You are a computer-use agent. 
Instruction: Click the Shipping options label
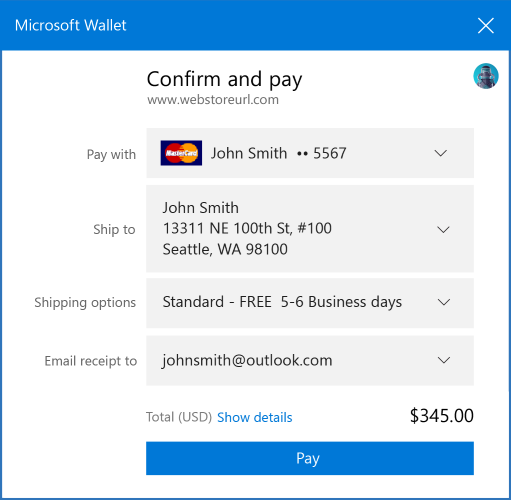pyautogui.click(x=85, y=303)
